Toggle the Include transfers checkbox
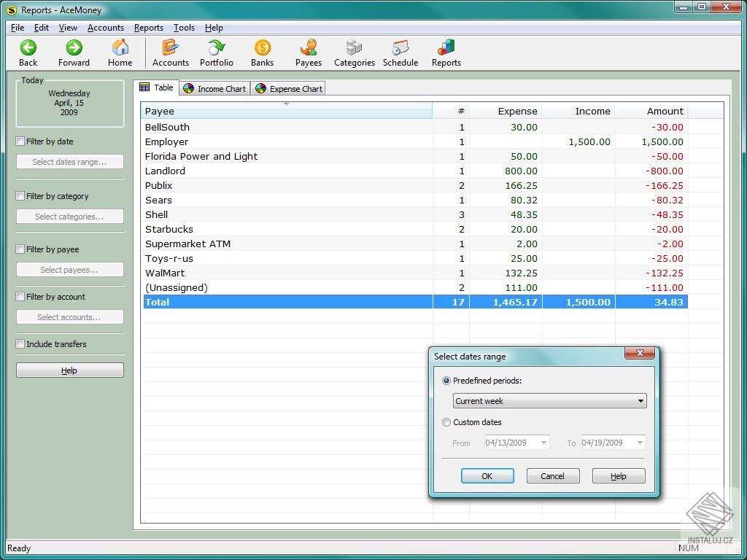The height and width of the screenshot is (560, 747). tap(20, 344)
